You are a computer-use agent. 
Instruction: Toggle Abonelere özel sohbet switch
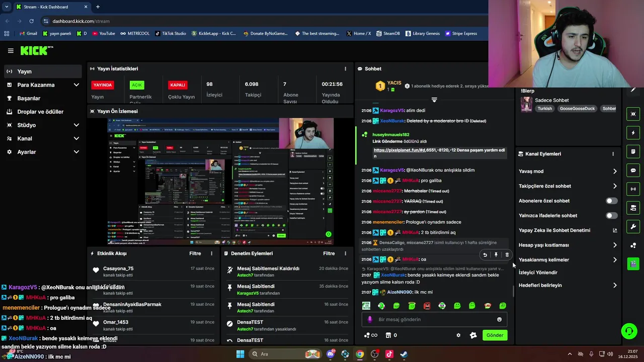tap(611, 201)
